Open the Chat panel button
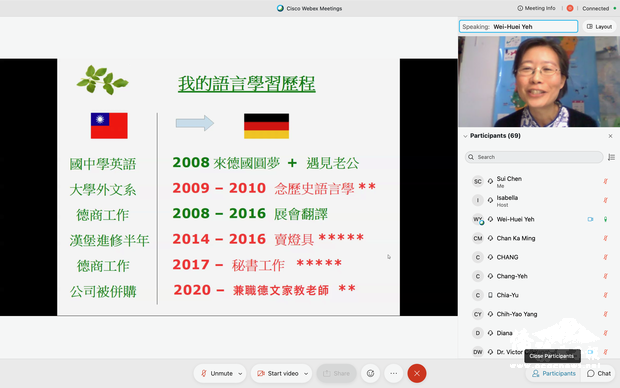 [599, 373]
